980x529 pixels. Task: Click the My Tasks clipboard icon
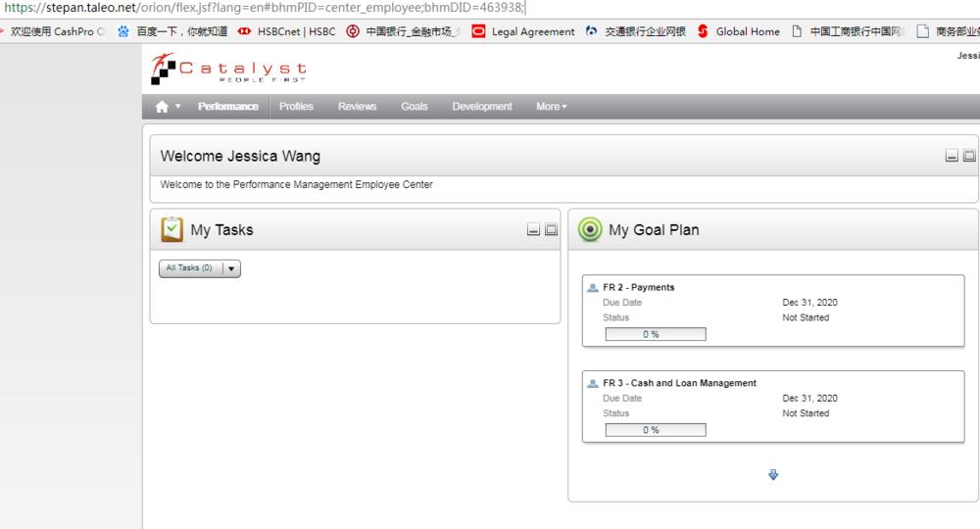point(171,229)
